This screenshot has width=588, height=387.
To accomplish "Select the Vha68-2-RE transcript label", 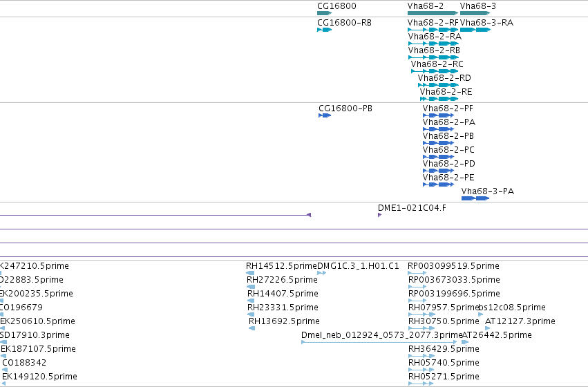I will [446, 92].
